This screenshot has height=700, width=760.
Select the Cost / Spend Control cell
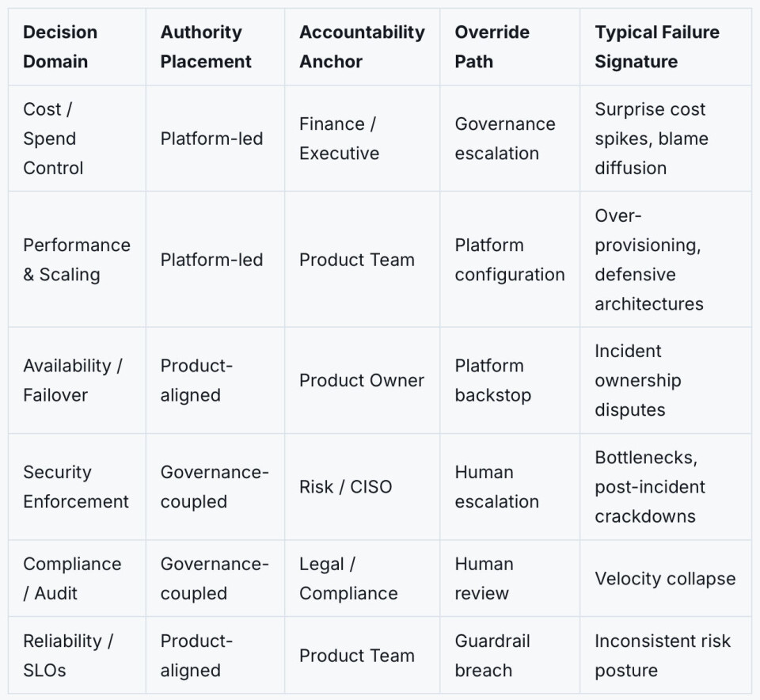53,139
